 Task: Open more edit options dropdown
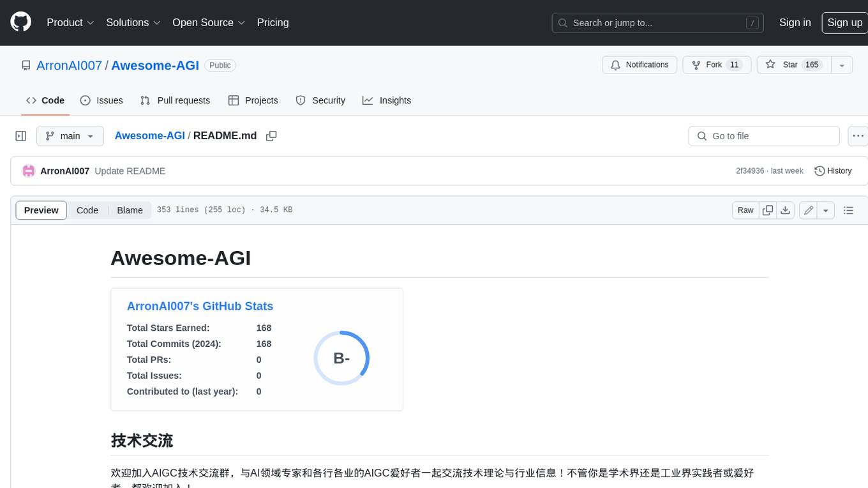pos(826,210)
